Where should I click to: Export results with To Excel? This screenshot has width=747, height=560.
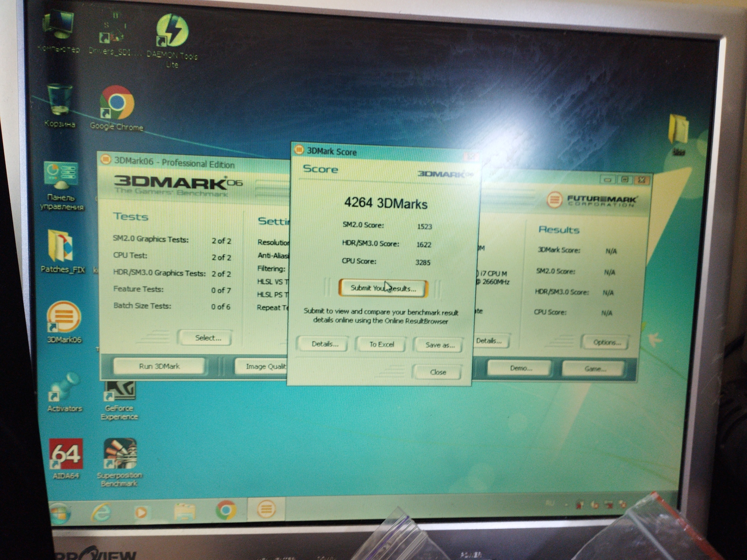coord(382,345)
